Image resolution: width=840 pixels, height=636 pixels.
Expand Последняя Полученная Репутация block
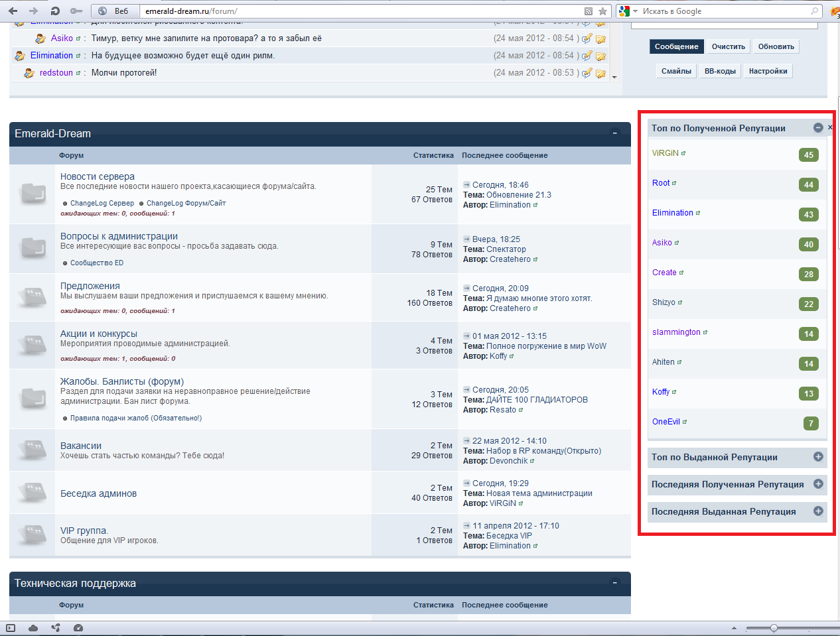click(818, 484)
